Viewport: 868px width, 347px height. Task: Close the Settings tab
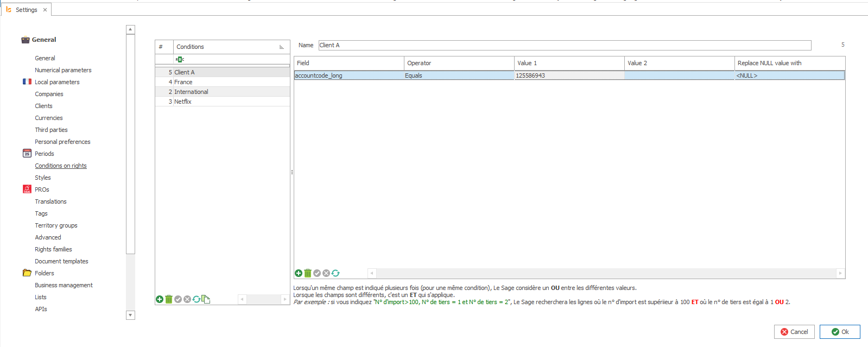[x=45, y=10]
